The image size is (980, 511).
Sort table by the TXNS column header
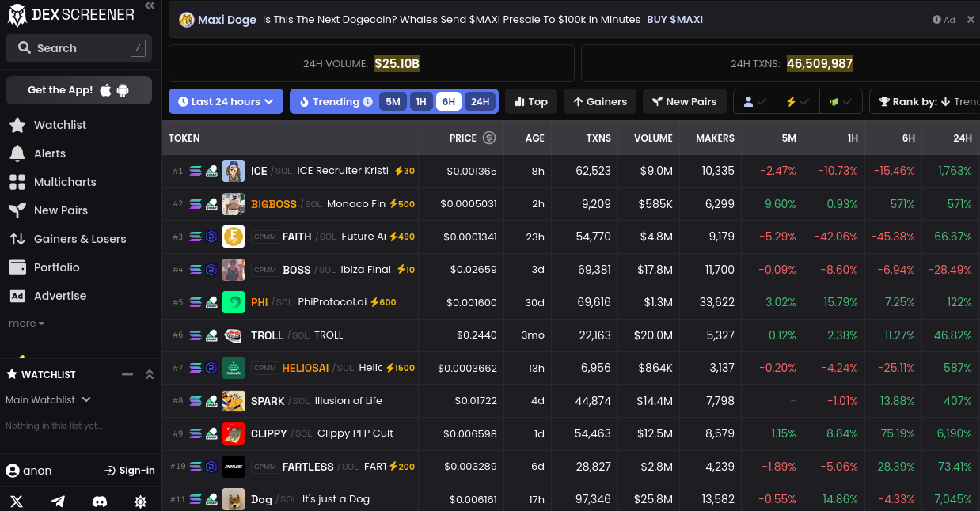598,138
